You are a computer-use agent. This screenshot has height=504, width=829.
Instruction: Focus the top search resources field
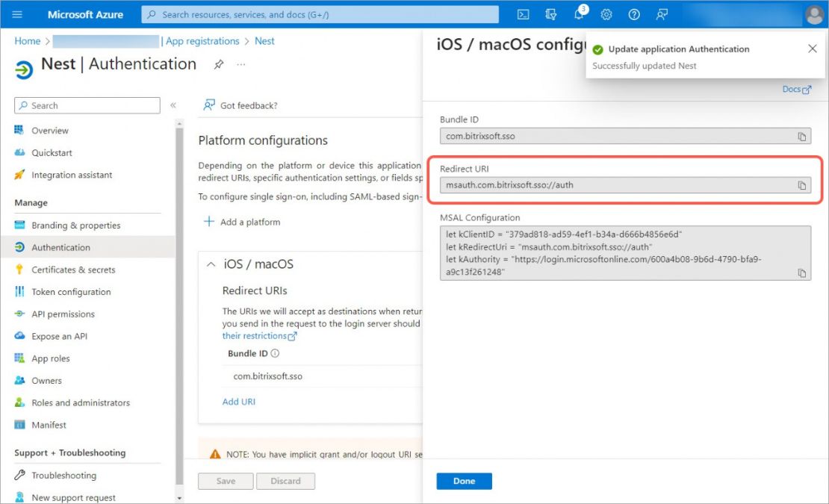320,14
